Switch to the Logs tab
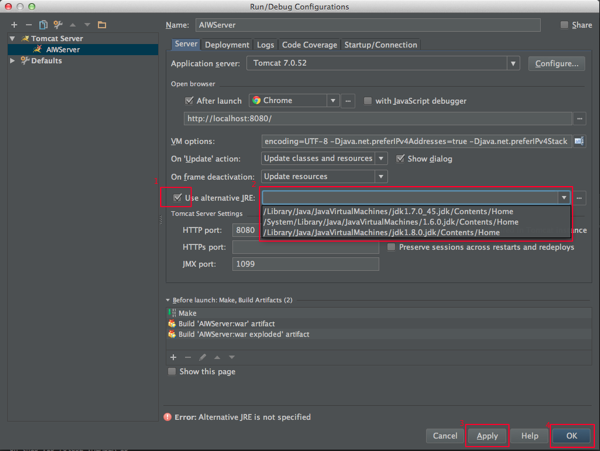Screen dimensions: 600x451 click(265, 45)
